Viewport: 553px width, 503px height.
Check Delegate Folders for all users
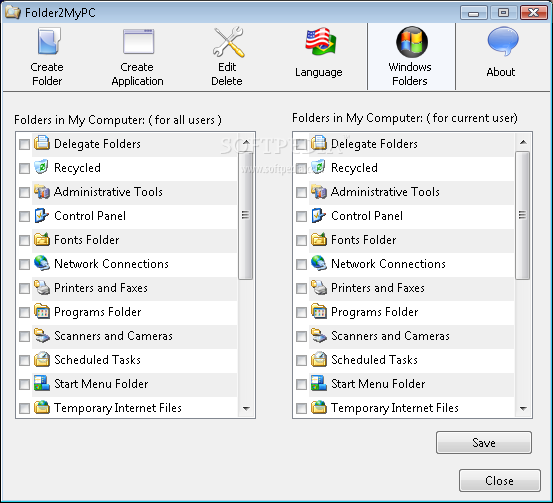[x=24, y=144]
